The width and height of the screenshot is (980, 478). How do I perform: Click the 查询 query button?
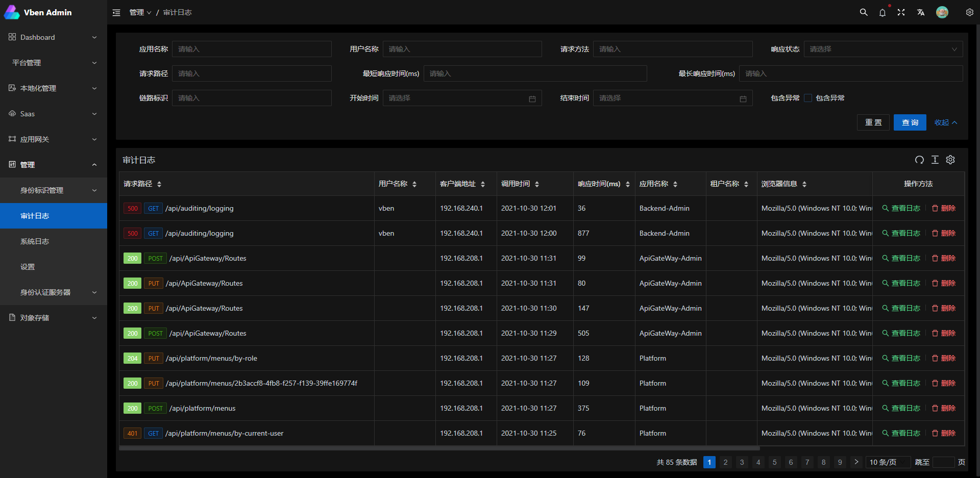[910, 122]
